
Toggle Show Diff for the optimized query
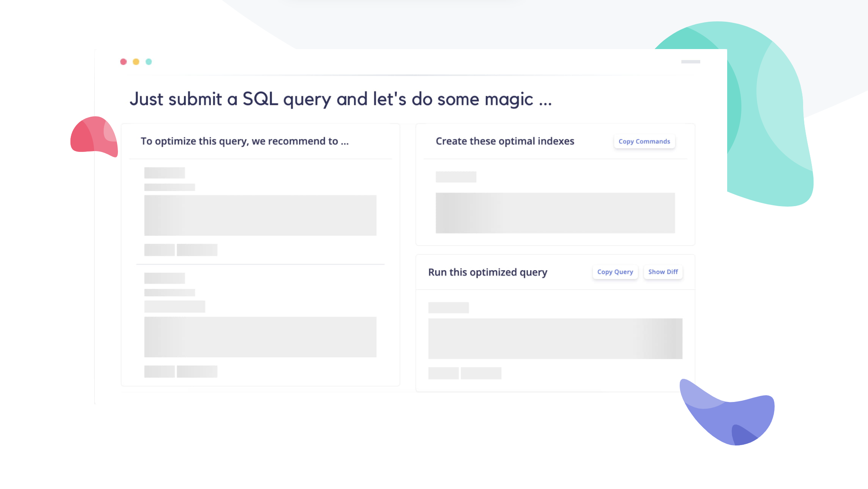(x=663, y=272)
